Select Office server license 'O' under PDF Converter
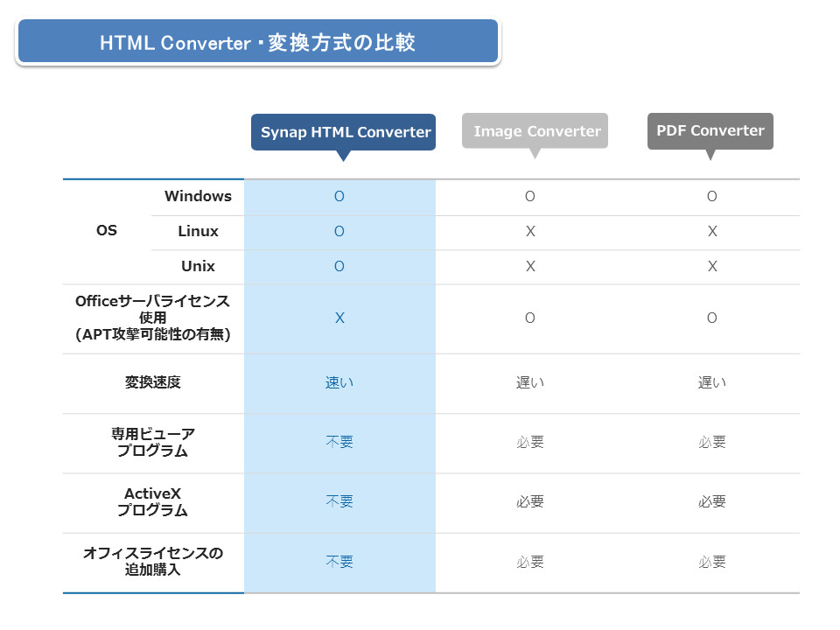 click(x=712, y=318)
